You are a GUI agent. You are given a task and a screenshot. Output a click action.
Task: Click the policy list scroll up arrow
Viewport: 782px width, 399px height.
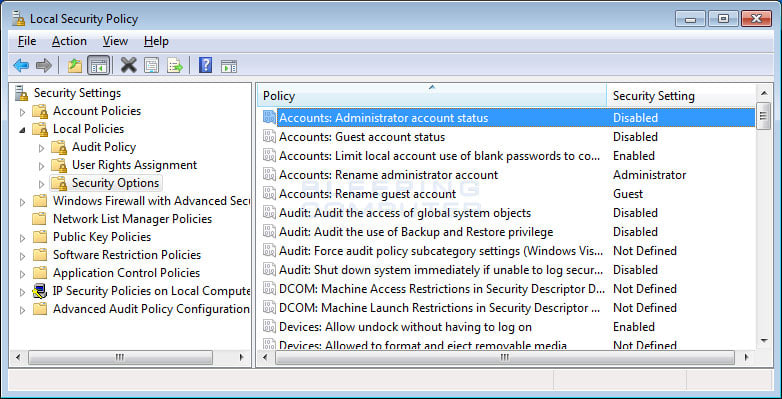[764, 93]
